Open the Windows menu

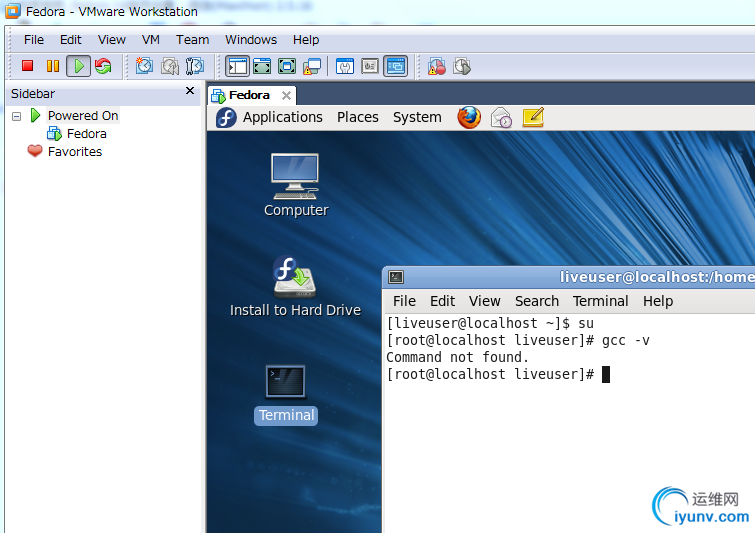(x=251, y=39)
